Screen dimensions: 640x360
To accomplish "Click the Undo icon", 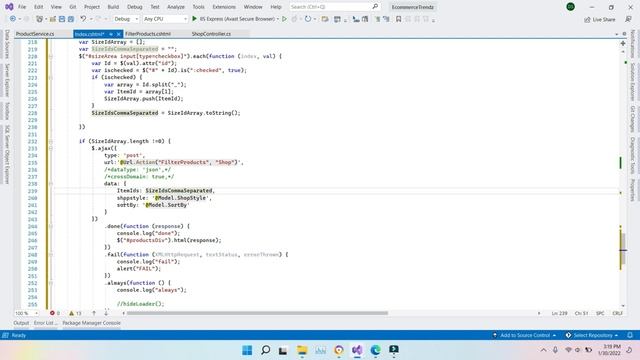I will coord(83,19).
